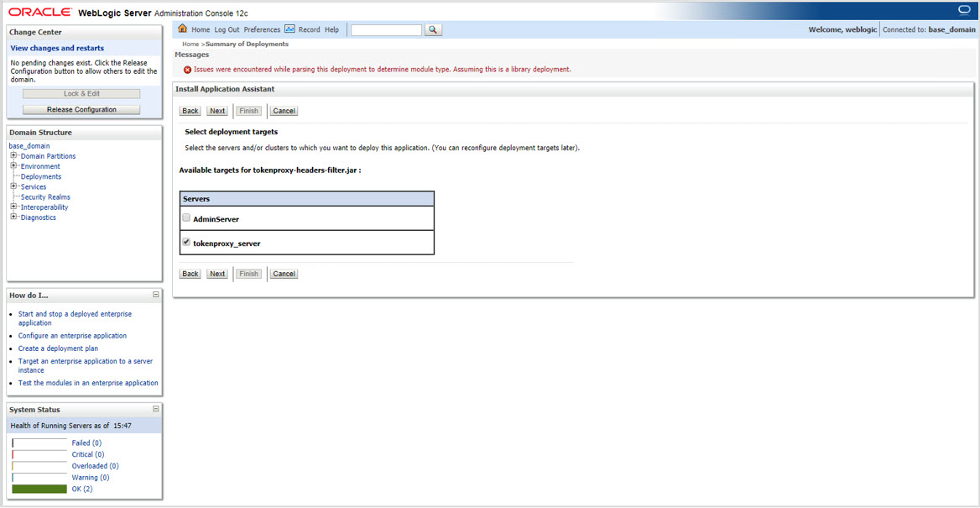Click the Critical health bar
This screenshot has height=508, width=980.
coord(39,454)
